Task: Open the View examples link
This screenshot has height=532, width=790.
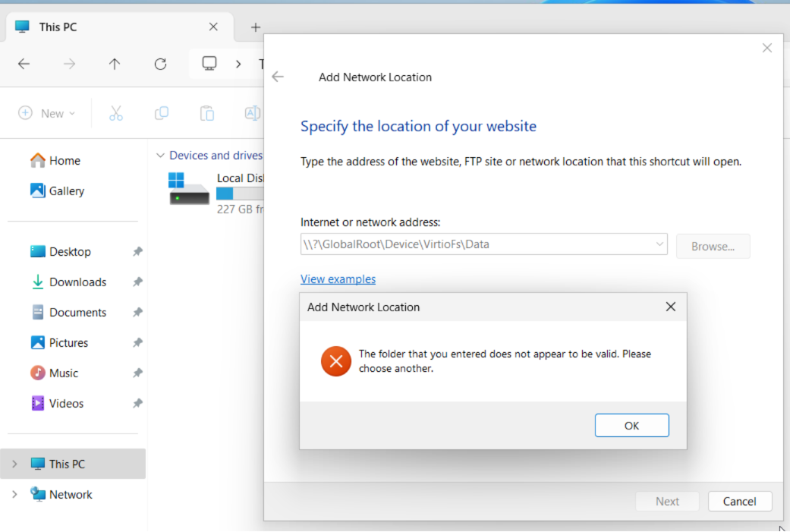Action: (338, 279)
